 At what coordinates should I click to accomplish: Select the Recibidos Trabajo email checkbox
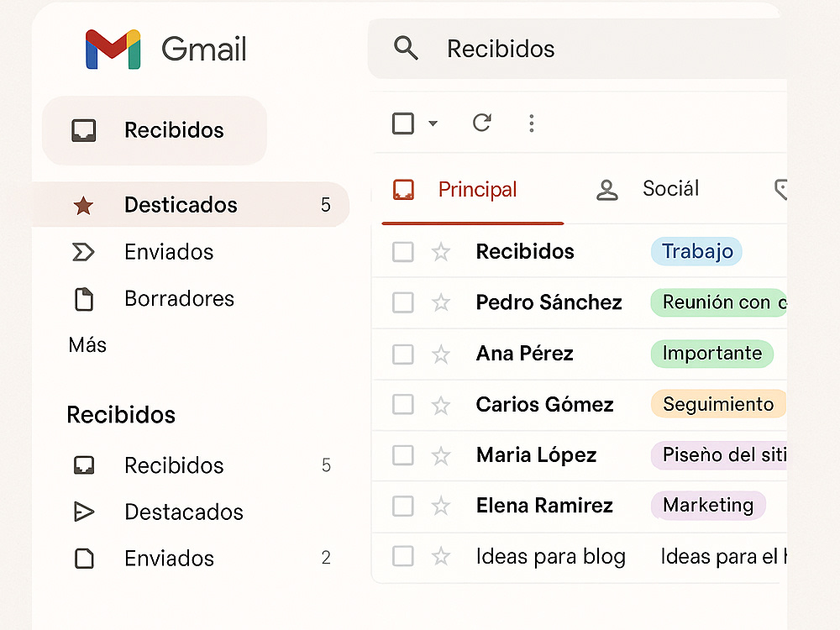pyautogui.click(x=403, y=252)
